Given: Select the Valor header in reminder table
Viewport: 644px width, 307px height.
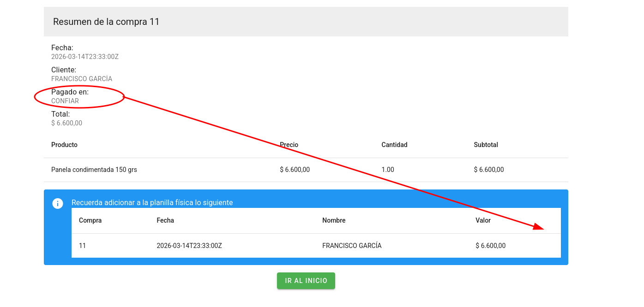Looking at the screenshot, I should click(483, 220).
